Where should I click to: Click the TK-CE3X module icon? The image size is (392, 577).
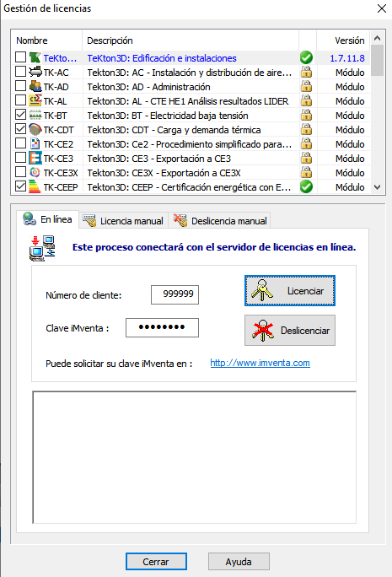pos(35,172)
